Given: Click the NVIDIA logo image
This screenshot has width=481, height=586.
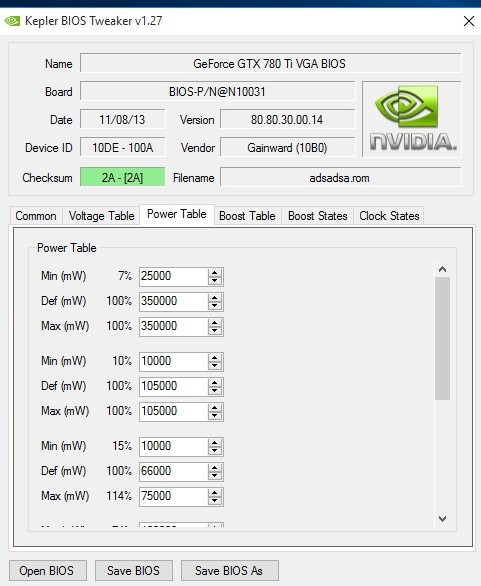Looking at the screenshot, I should coord(412,119).
